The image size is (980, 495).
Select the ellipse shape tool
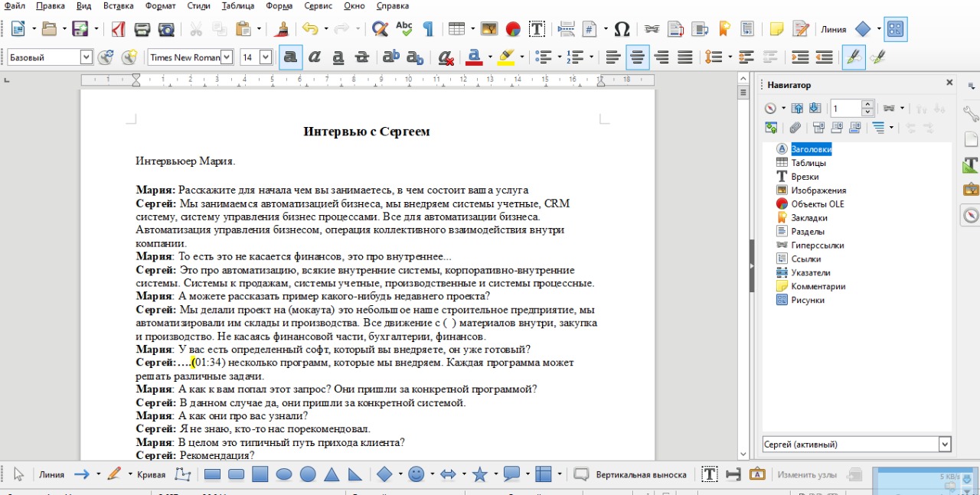(284, 474)
